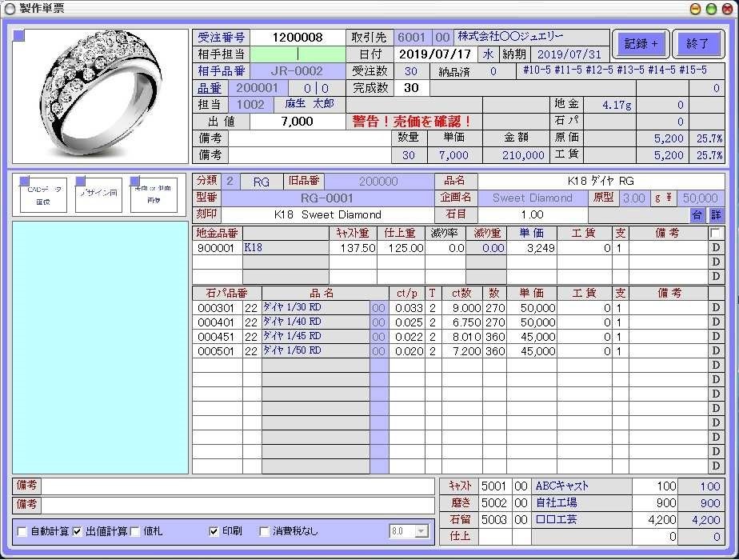Viewport: 739px width, 560px height.
Task: Click the D button on the K18 metal row
Action: [716, 248]
